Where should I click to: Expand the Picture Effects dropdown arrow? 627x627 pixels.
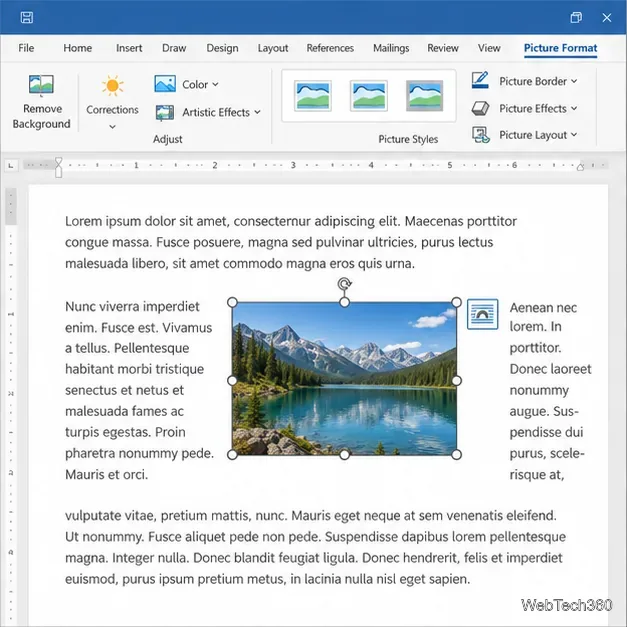[x=574, y=108]
